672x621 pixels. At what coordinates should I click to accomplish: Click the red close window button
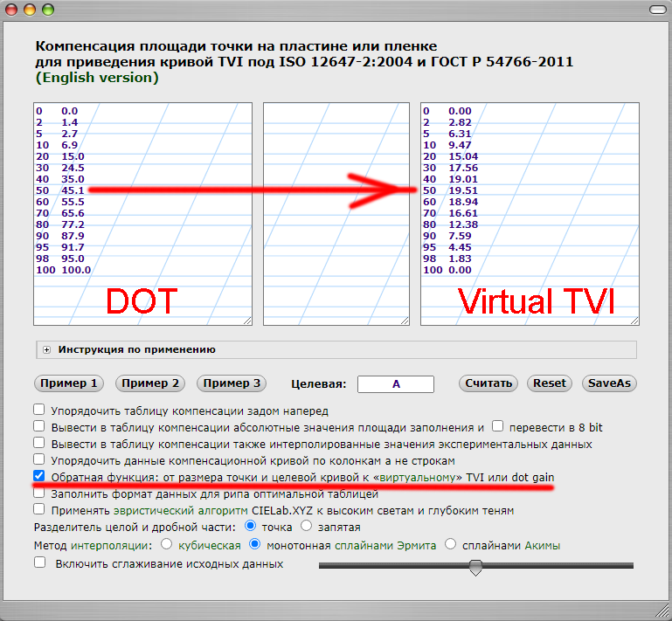(x=11, y=10)
